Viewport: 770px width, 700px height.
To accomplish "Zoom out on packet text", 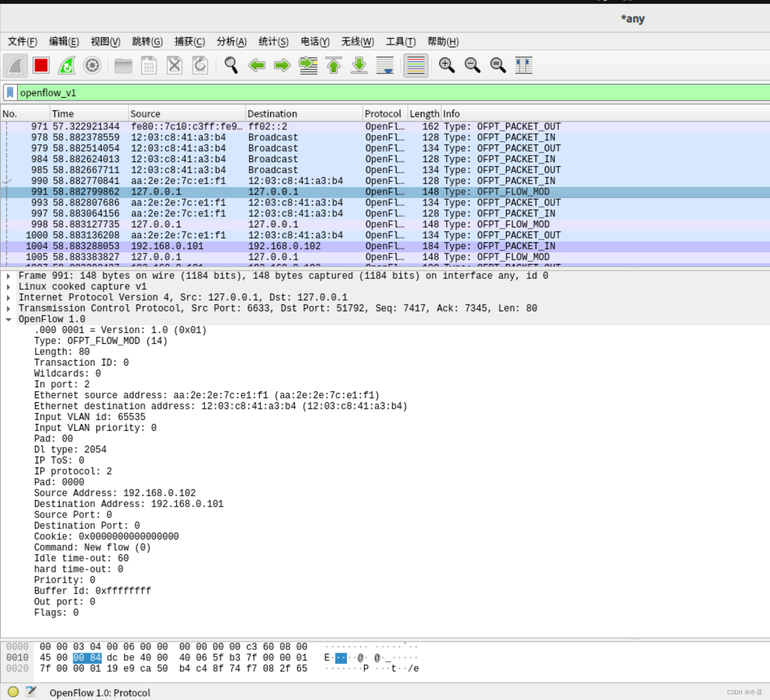I will coord(472,65).
